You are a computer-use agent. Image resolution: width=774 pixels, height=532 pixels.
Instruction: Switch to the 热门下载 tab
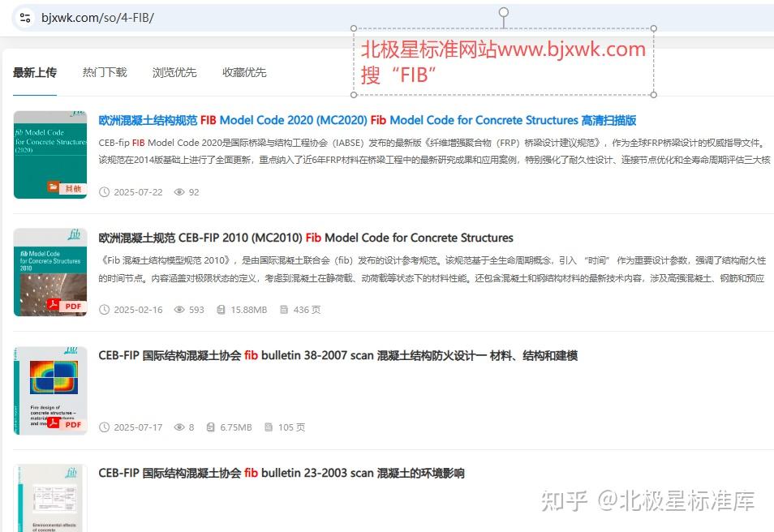click(x=104, y=72)
